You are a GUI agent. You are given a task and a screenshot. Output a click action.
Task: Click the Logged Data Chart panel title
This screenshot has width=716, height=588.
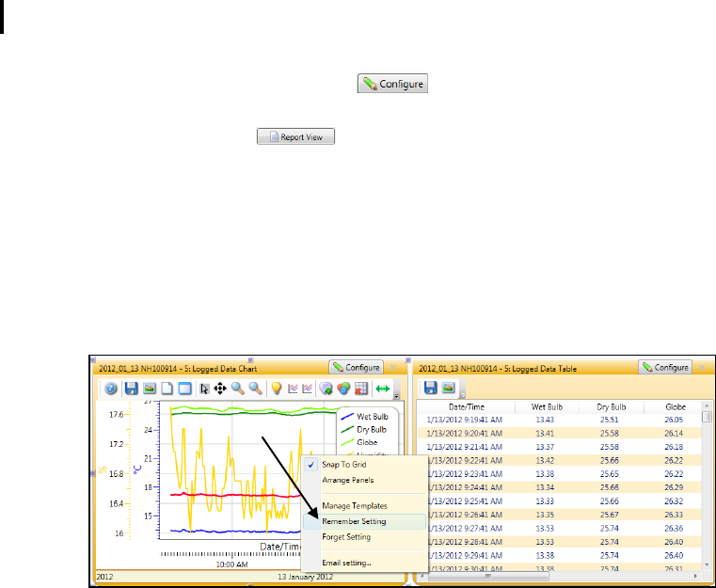(178, 369)
